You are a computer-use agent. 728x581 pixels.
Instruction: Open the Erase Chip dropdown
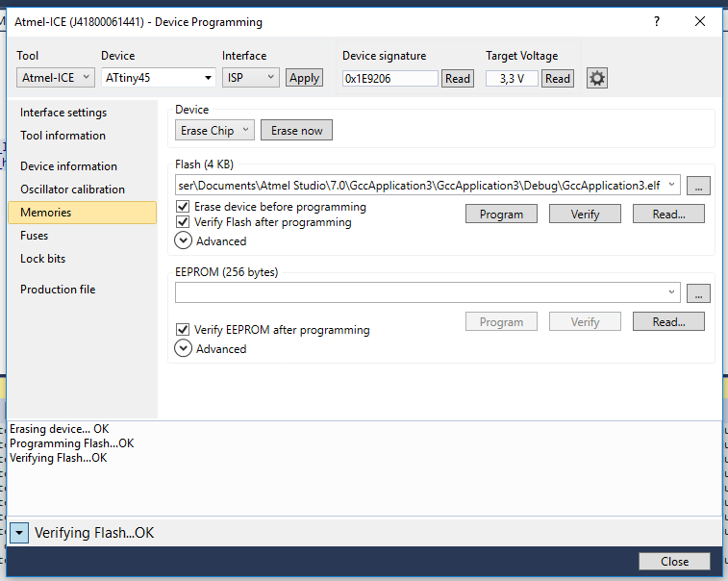(x=214, y=131)
